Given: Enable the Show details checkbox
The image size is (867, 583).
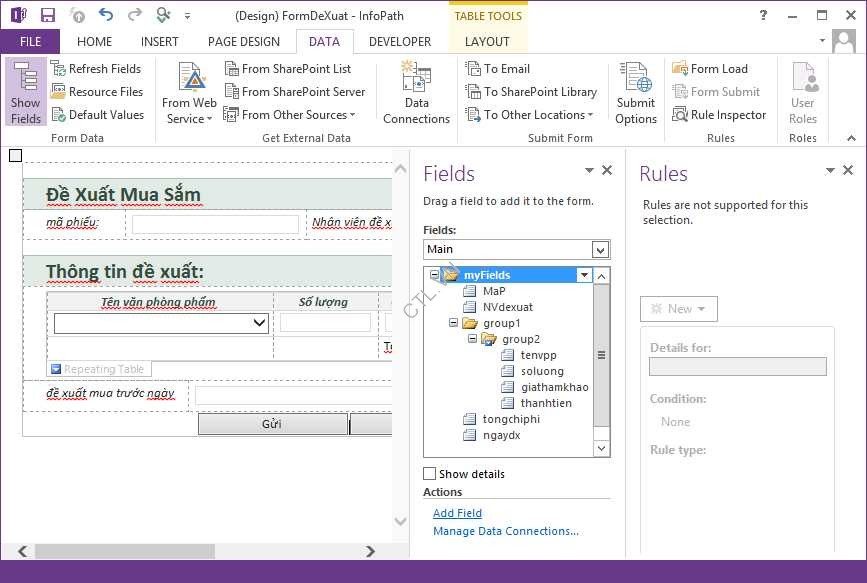Looking at the screenshot, I should click(x=430, y=474).
